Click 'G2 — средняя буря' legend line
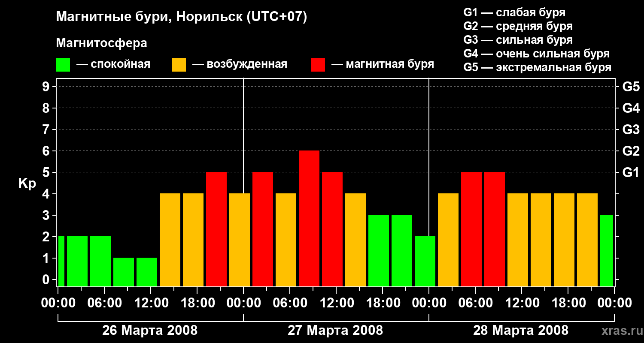 (518, 26)
